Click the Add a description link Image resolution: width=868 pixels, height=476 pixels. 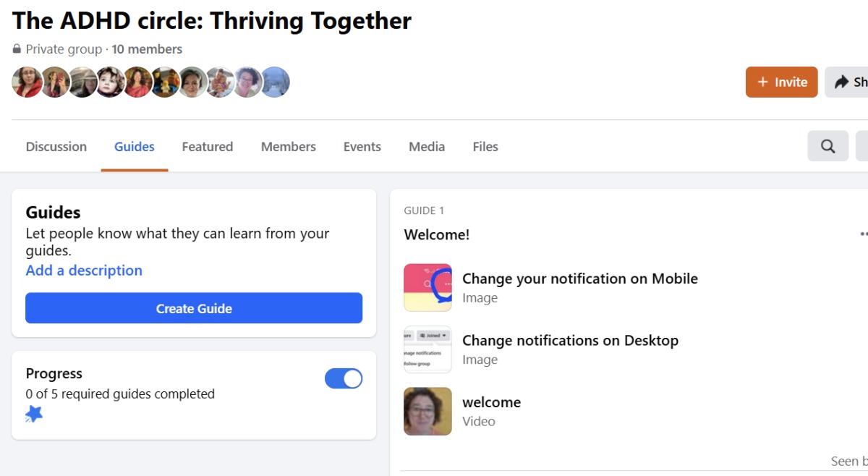(x=84, y=271)
